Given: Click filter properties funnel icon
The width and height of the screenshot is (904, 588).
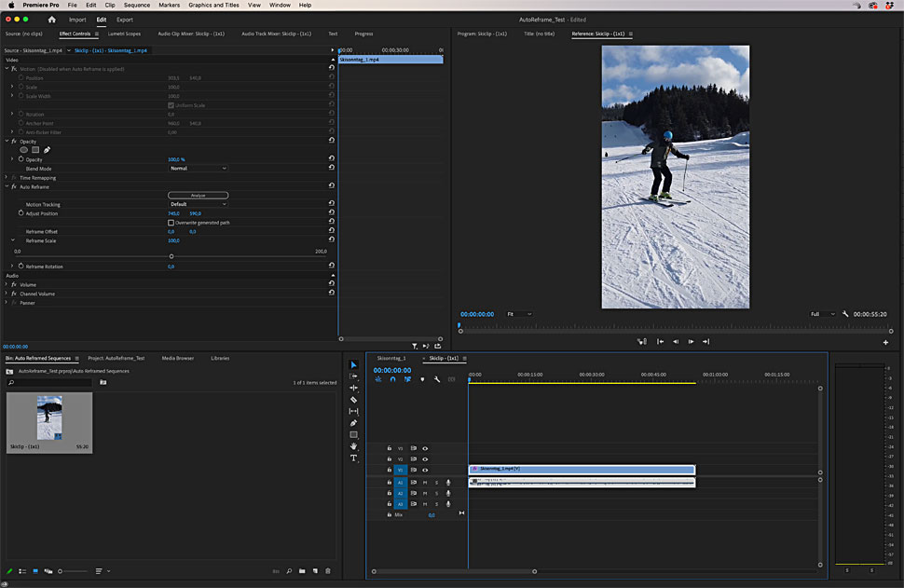Looking at the screenshot, I should click(415, 347).
